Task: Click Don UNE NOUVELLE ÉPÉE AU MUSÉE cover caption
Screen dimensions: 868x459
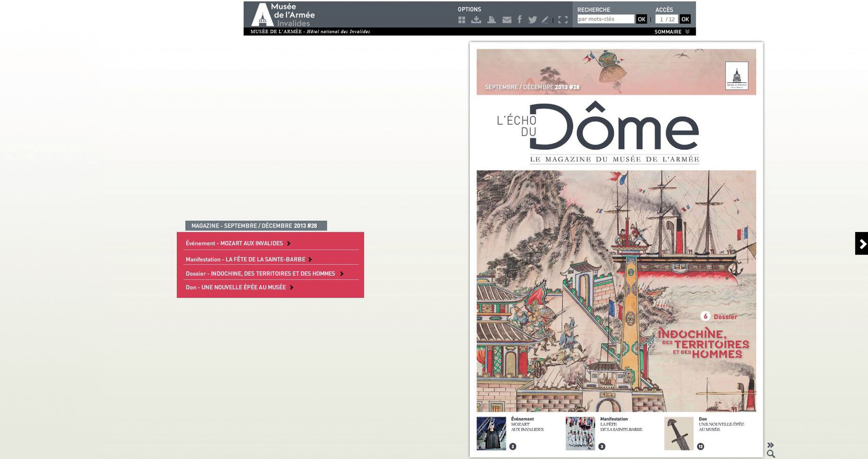Action: (x=721, y=424)
